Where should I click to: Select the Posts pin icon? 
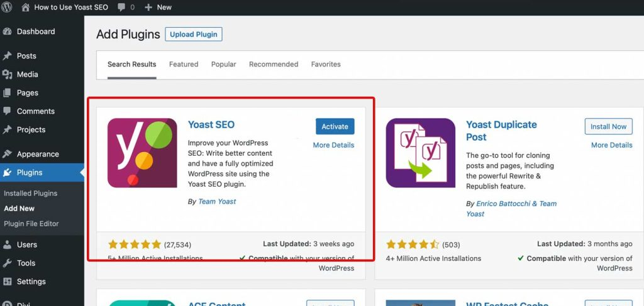click(x=8, y=56)
